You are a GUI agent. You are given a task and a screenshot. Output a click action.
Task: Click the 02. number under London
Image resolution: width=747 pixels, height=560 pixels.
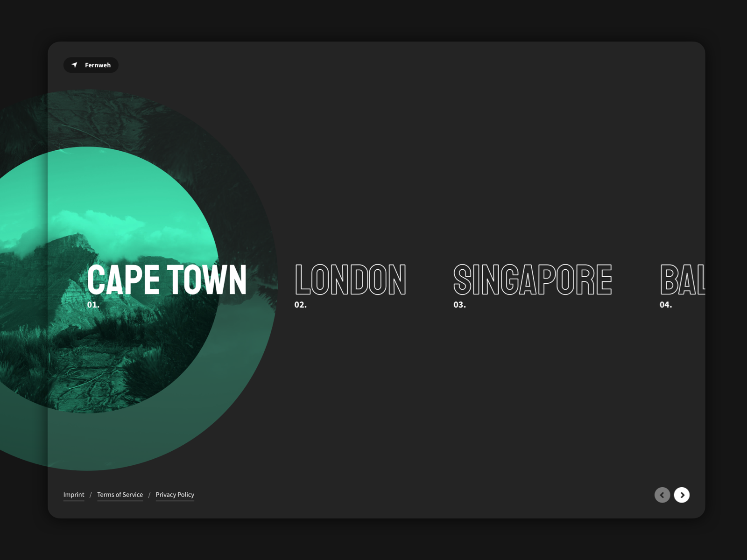[x=300, y=305]
